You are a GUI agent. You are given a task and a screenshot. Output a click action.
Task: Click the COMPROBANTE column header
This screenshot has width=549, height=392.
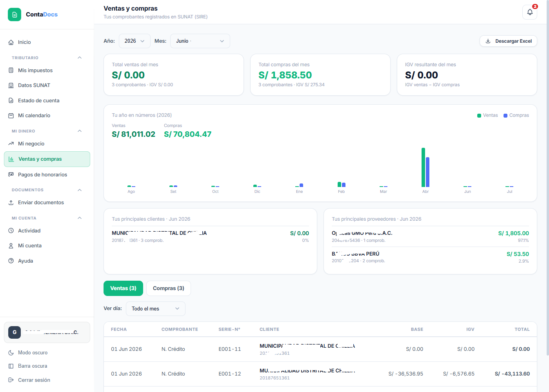point(180,330)
